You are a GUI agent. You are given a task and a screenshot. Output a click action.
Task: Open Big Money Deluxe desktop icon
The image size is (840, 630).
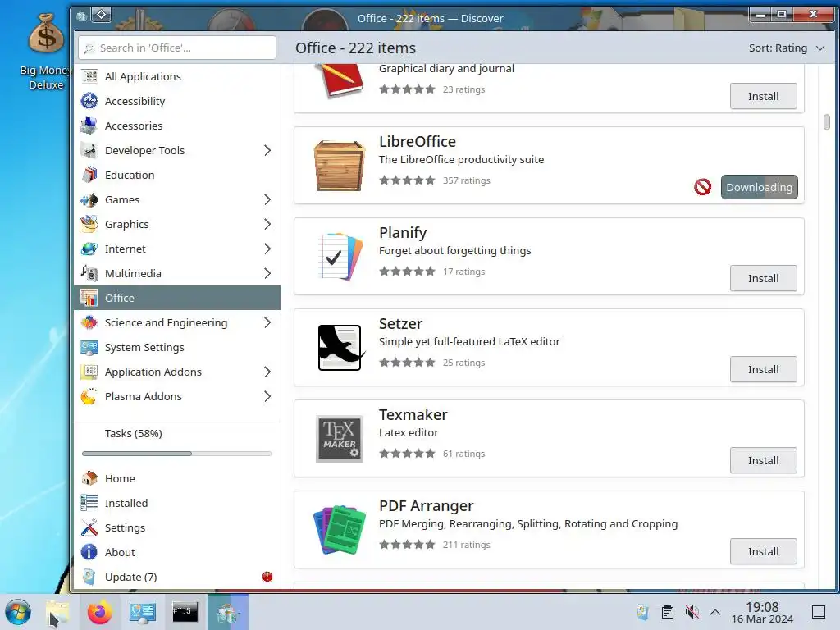pyautogui.click(x=46, y=52)
